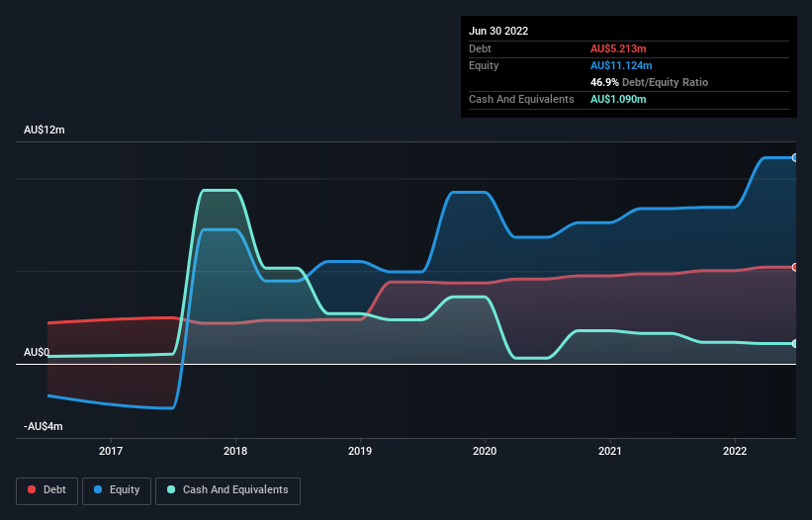
Task: Click the AU$12m axis label
Action: [x=45, y=130]
